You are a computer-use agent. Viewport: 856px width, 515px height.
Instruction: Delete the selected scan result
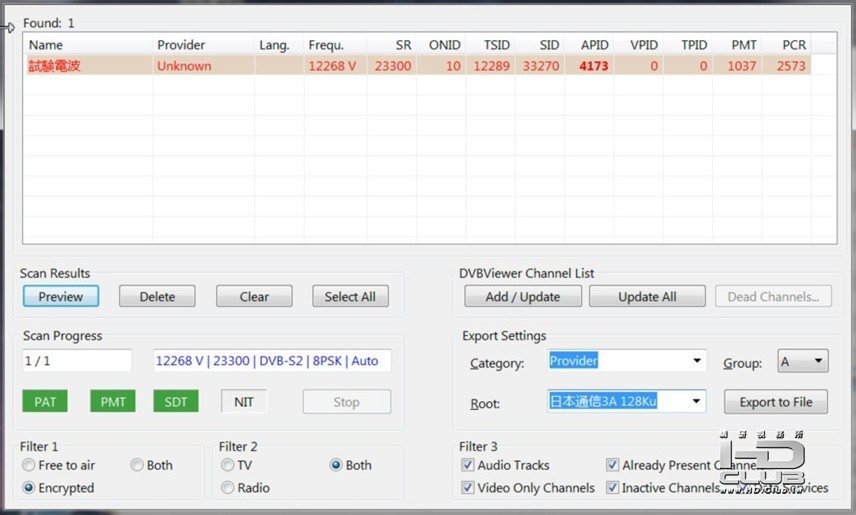[157, 297]
